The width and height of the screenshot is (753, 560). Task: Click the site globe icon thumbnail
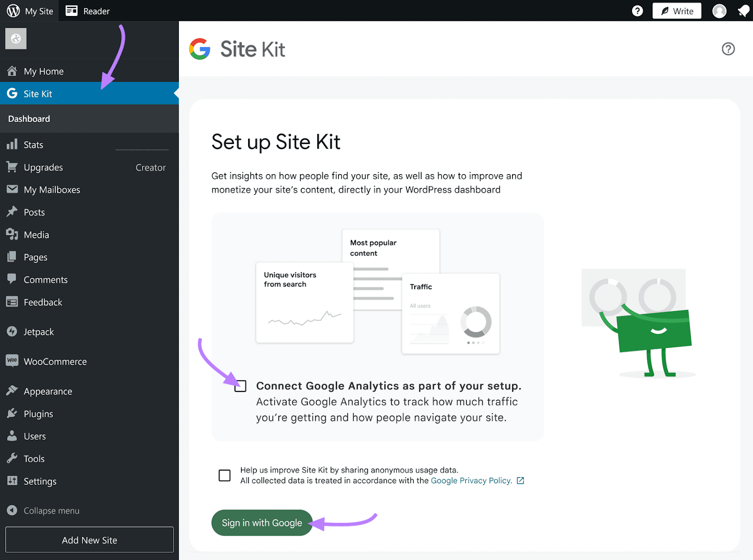(x=16, y=39)
